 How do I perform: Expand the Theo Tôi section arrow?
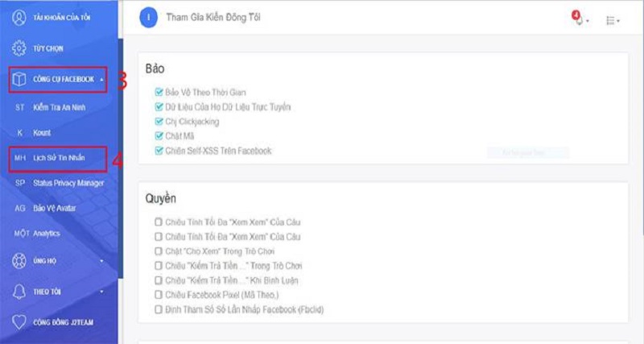(x=101, y=292)
